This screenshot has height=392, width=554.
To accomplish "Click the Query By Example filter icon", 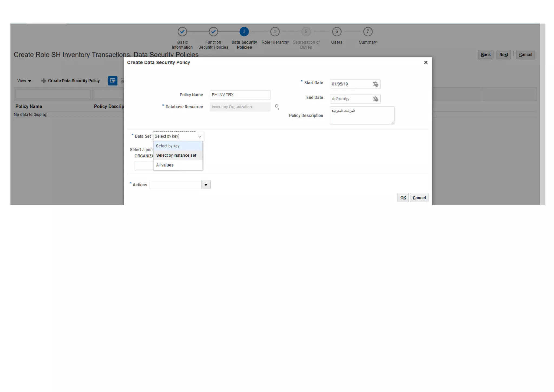I will [113, 81].
